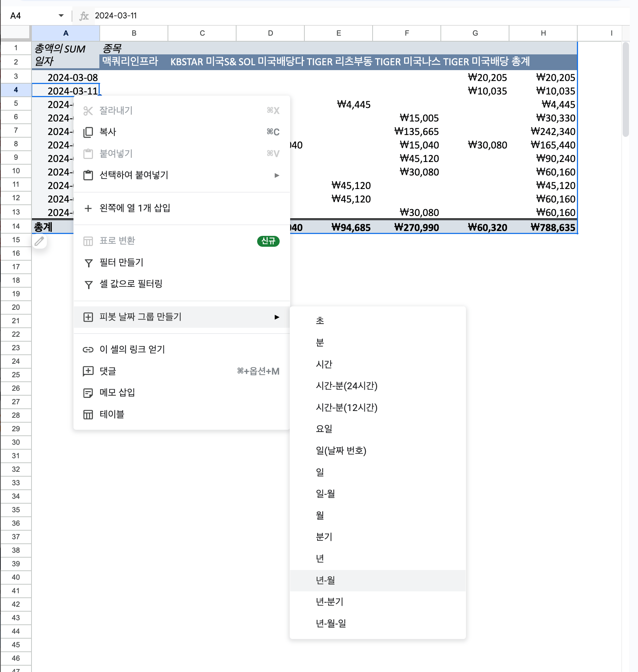Group dates by 년-월
The height and width of the screenshot is (672, 638).
click(378, 580)
